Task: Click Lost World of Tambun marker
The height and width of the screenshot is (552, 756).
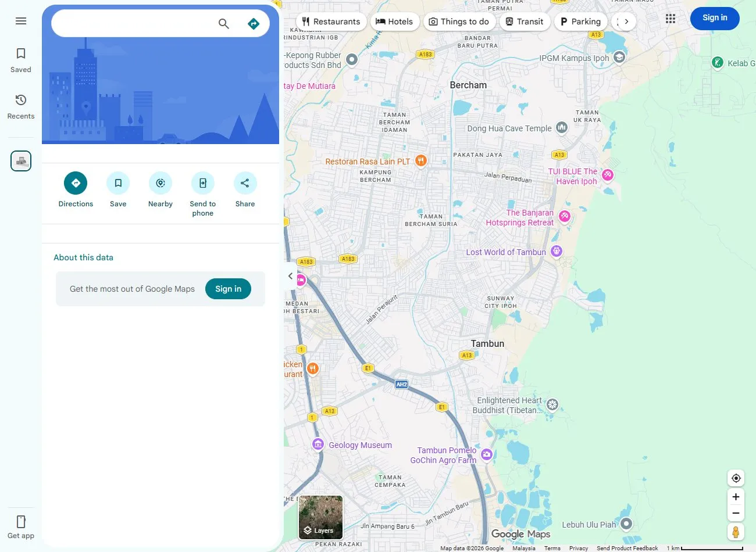Action: tap(557, 251)
